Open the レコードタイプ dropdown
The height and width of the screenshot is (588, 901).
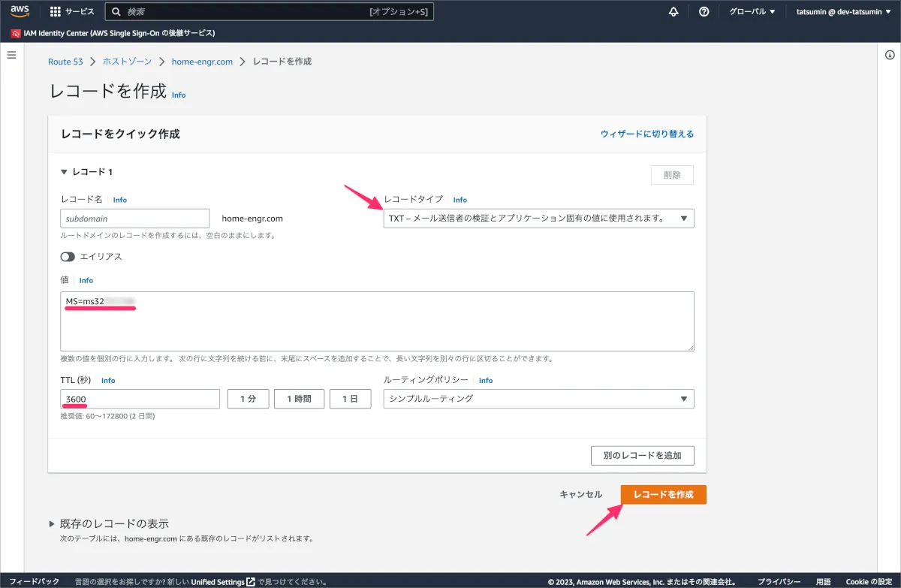538,219
